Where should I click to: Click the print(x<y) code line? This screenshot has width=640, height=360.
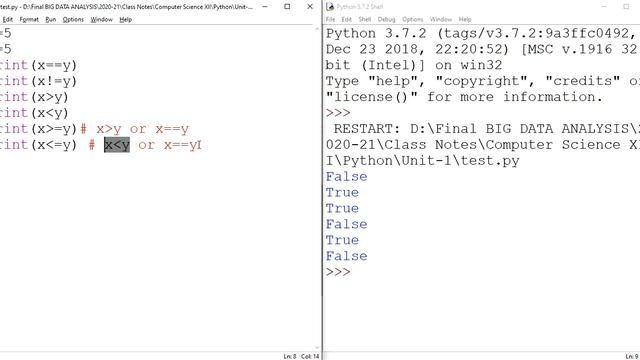pos(34,113)
